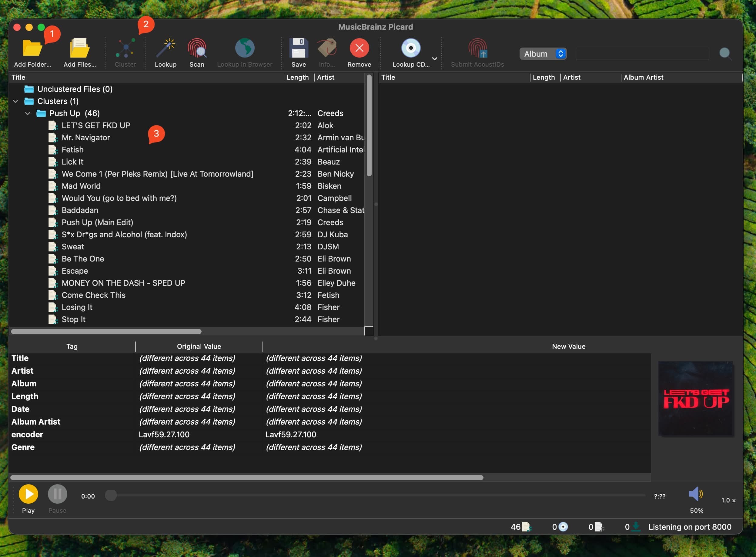Open the Lookup CD drive dropdown arrow

pos(435,59)
